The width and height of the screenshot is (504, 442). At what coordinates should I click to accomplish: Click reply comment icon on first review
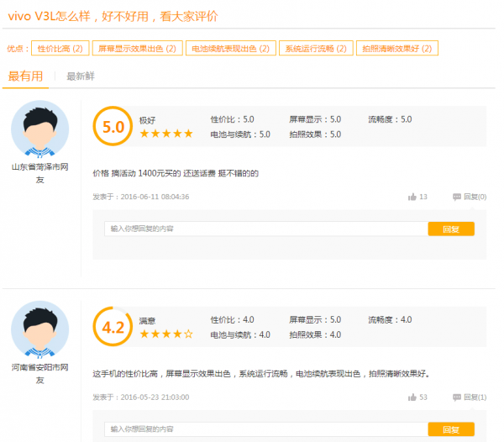pyautogui.click(x=457, y=197)
